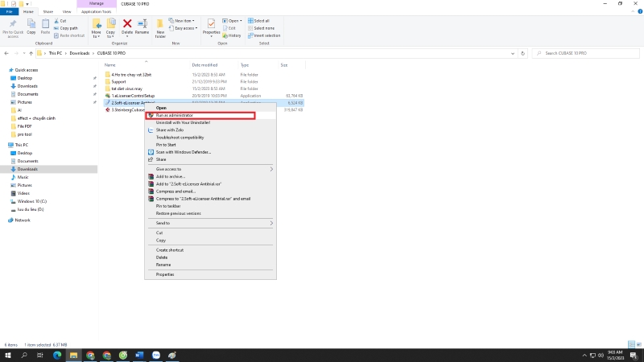Choose Scan with Windows Defender
644x362 pixels.
[x=210, y=152]
